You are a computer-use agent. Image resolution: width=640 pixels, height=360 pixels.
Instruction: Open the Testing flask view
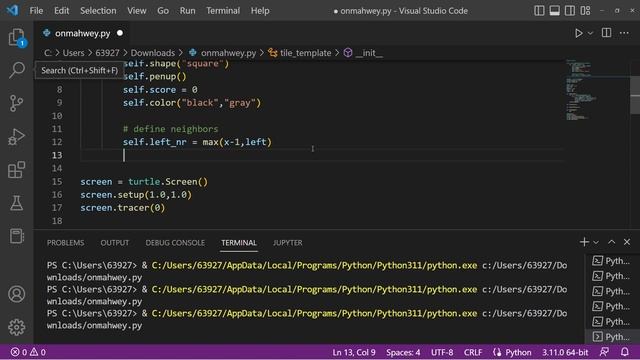click(16, 203)
